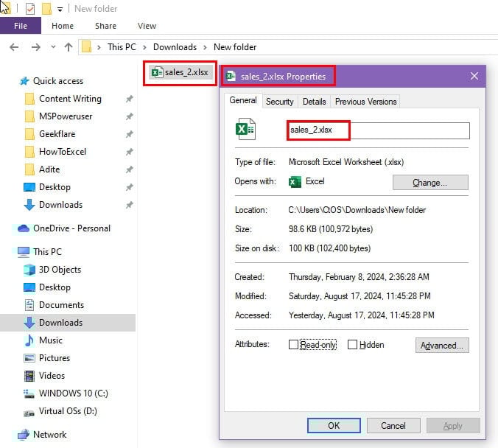Click the Change... button for Opens with
This screenshot has height=448, width=498.
point(430,183)
